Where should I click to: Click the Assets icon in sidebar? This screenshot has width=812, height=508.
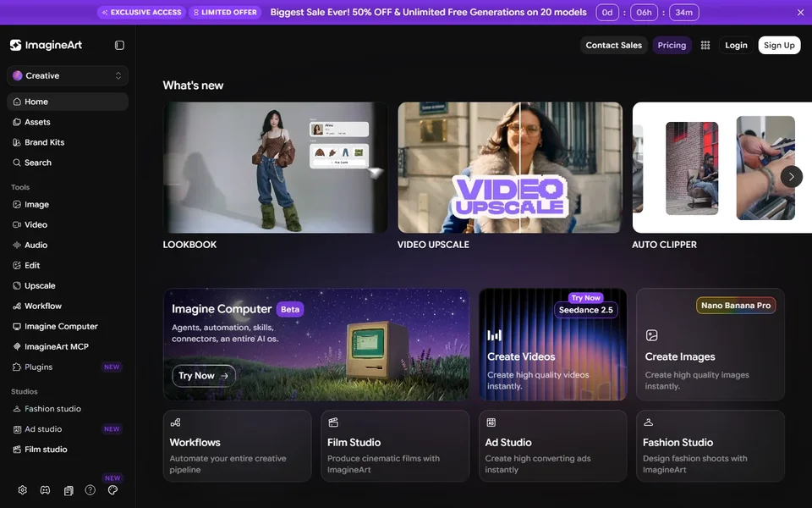[17, 122]
